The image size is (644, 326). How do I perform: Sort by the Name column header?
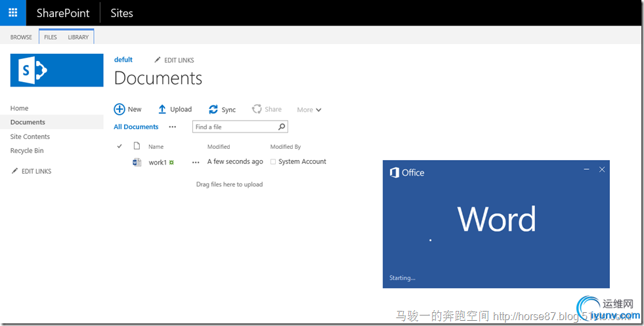click(x=156, y=146)
